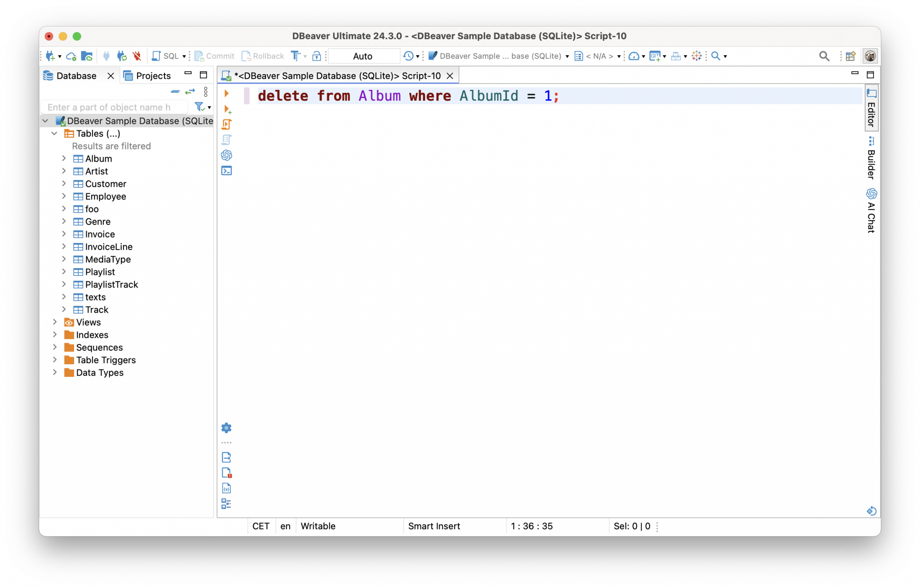Image resolution: width=920 pixels, height=588 pixels.
Task: Expand the Album table in the database tree
Action: [x=63, y=159]
